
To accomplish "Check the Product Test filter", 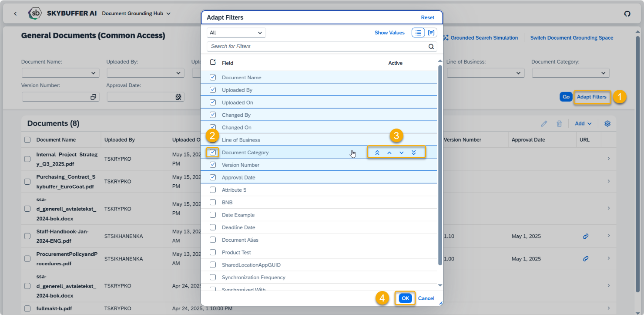I will (213, 253).
